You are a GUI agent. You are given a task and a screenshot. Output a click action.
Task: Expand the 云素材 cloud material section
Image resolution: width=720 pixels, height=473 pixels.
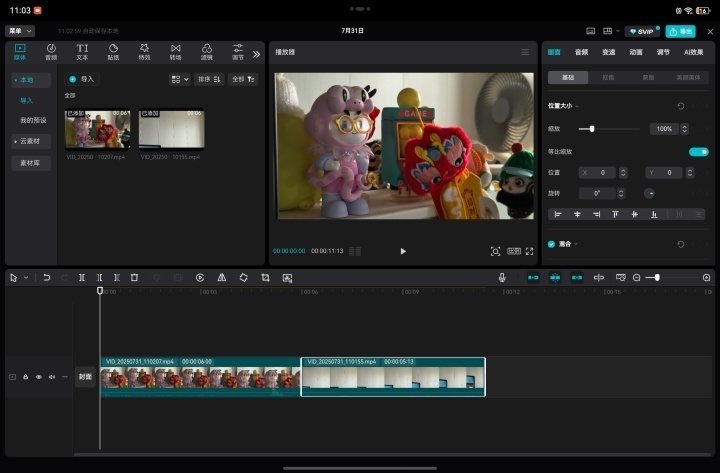[x=30, y=141]
